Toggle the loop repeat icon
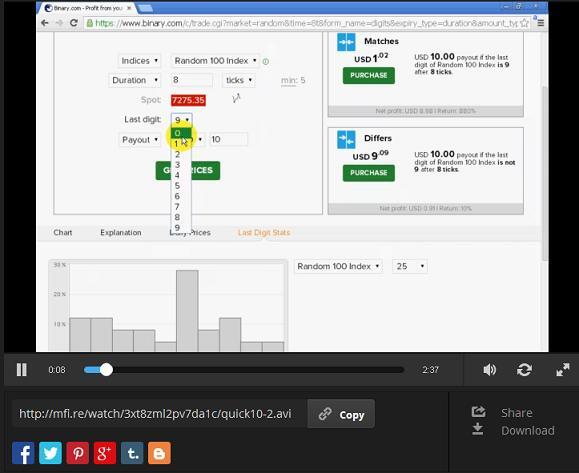The height and width of the screenshot is (473, 579). [524, 370]
